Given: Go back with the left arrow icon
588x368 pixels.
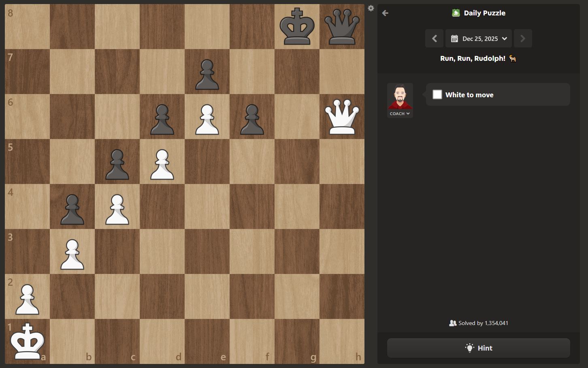Looking at the screenshot, I should point(385,13).
